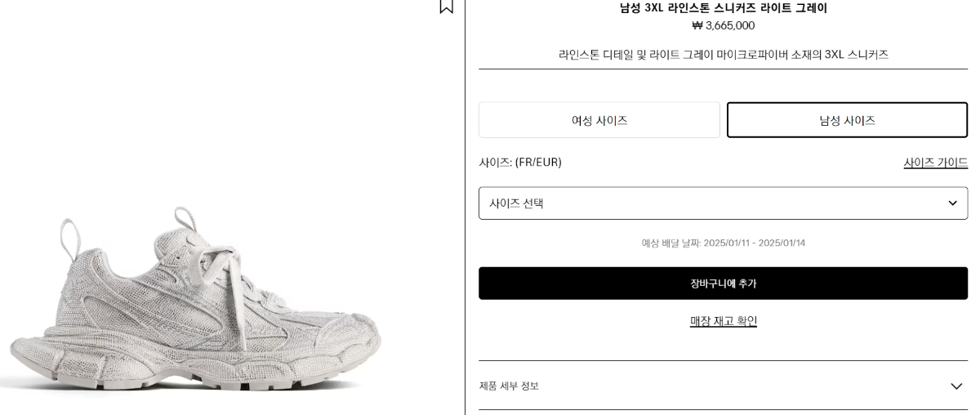The image size is (980, 415).
Task: Open the 사이즈 가이드 link
Action: (x=935, y=163)
